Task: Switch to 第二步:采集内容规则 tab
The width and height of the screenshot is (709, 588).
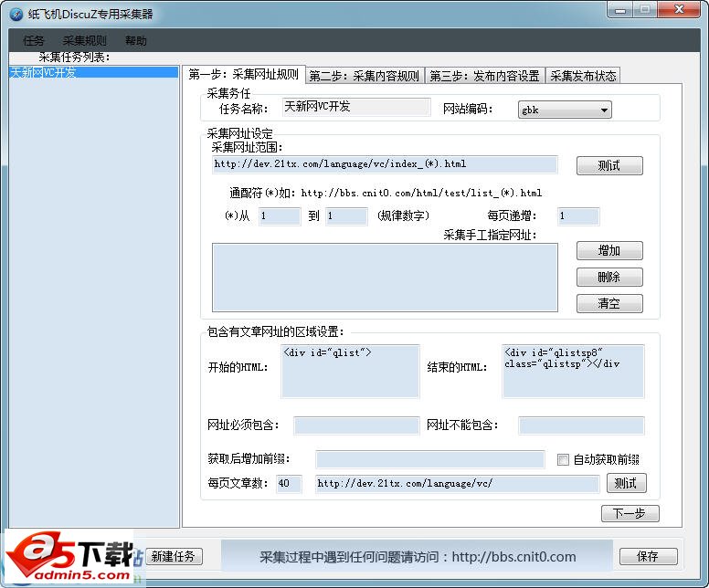Action: (x=365, y=76)
